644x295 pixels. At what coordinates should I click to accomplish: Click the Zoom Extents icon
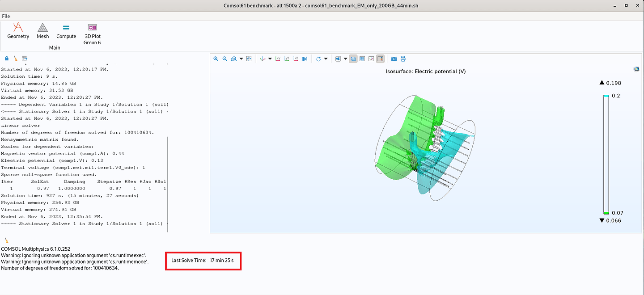click(249, 59)
